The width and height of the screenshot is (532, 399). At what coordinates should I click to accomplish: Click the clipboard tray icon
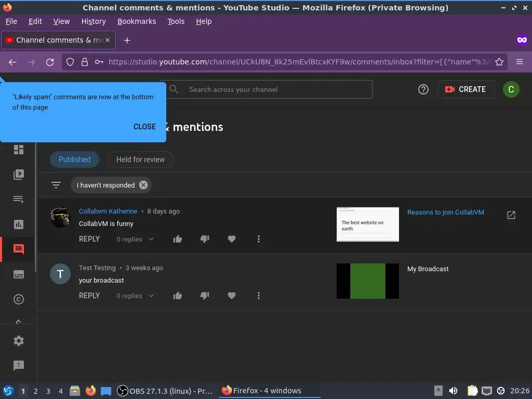(x=472, y=391)
